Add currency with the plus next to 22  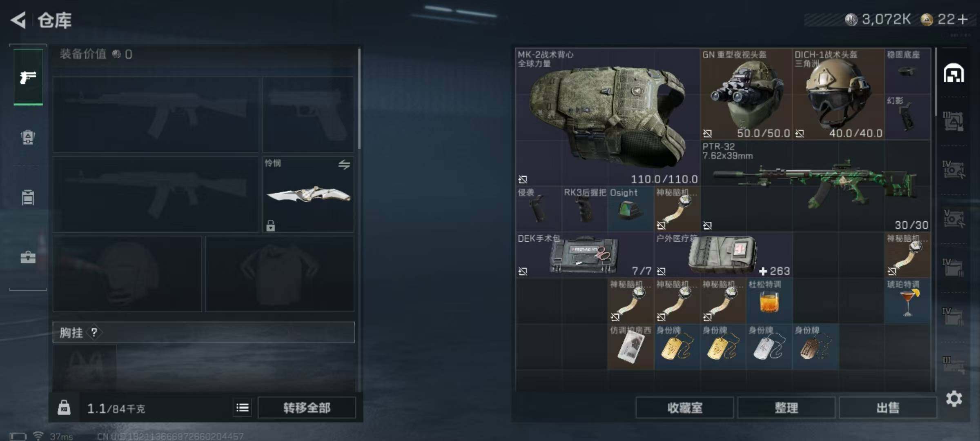click(962, 19)
